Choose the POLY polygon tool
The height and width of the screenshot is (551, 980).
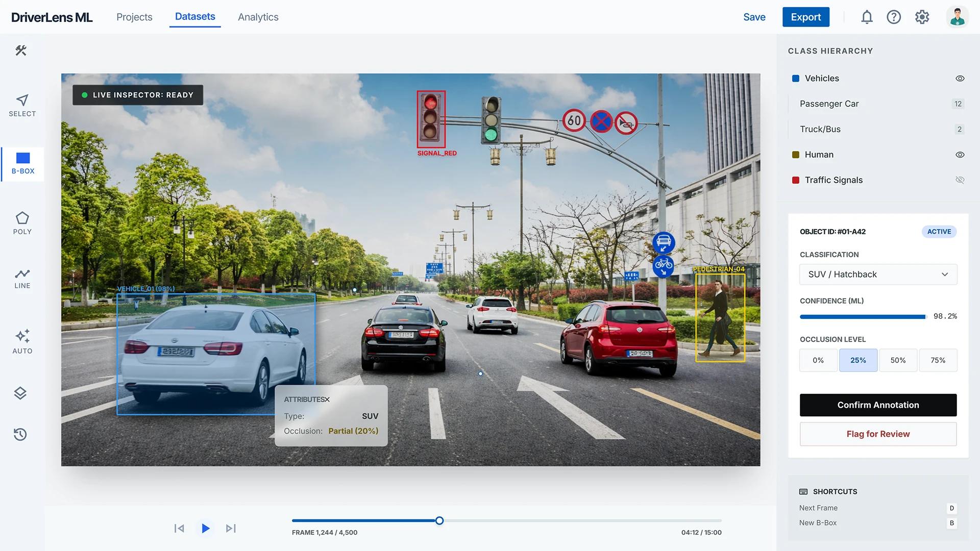22,223
